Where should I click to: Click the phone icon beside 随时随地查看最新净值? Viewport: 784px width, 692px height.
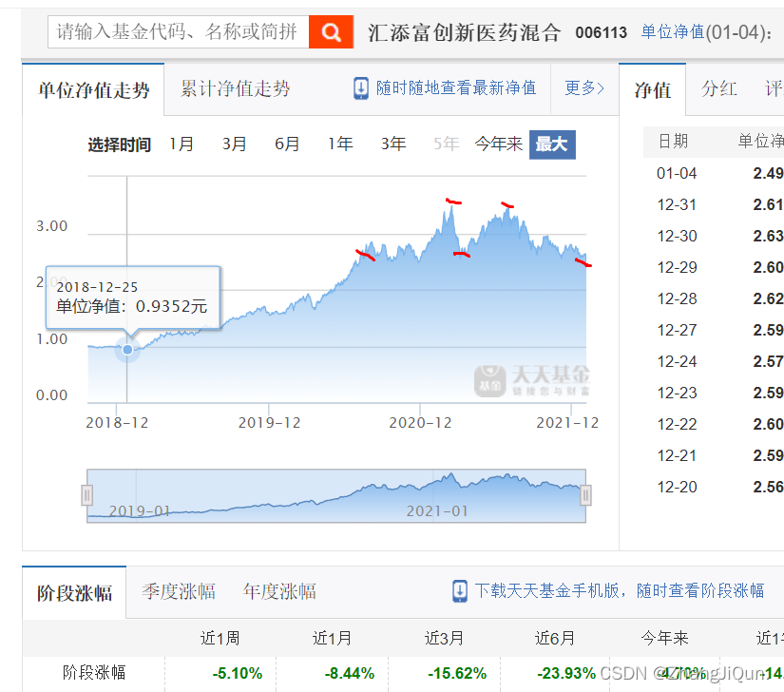coord(360,88)
